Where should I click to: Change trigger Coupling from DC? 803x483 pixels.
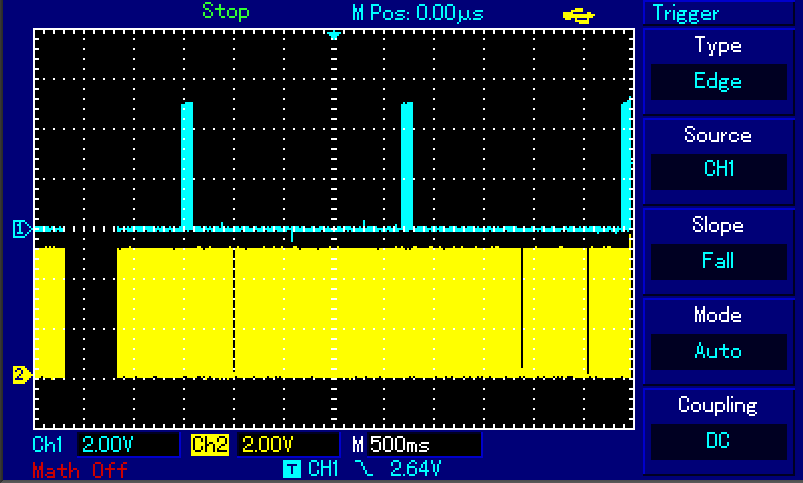(719, 441)
